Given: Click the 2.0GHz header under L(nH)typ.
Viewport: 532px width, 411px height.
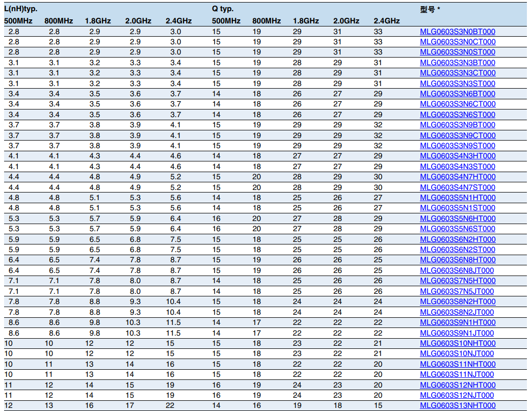Looking at the screenshot, I should click(x=138, y=21).
